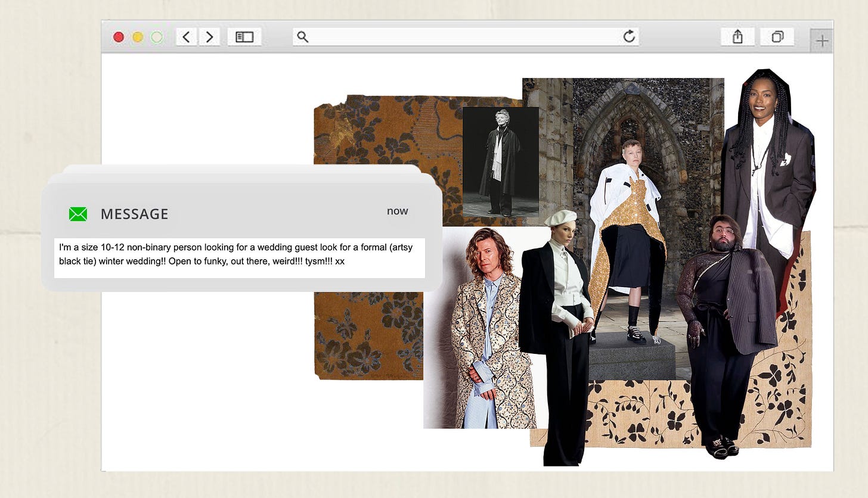Open the MESSAGE notification title
Viewport: 868px width, 498px height.
pos(134,214)
